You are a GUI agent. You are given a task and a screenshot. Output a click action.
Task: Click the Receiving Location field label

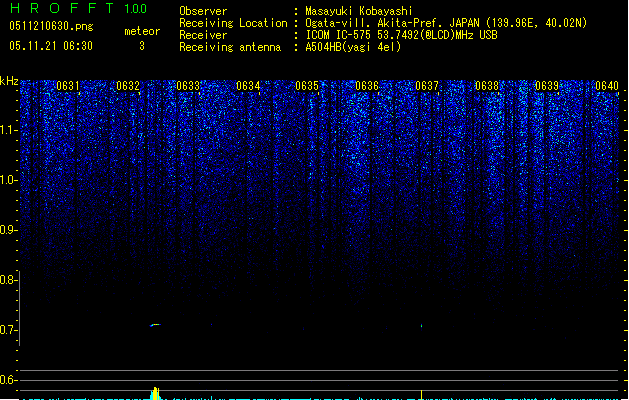pos(233,23)
